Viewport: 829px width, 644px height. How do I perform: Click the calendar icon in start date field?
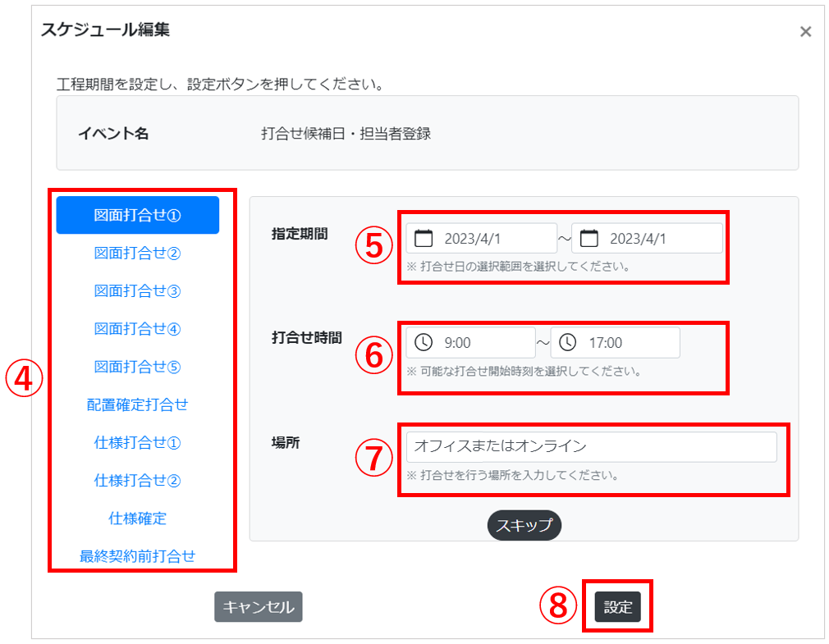pyautogui.click(x=424, y=239)
